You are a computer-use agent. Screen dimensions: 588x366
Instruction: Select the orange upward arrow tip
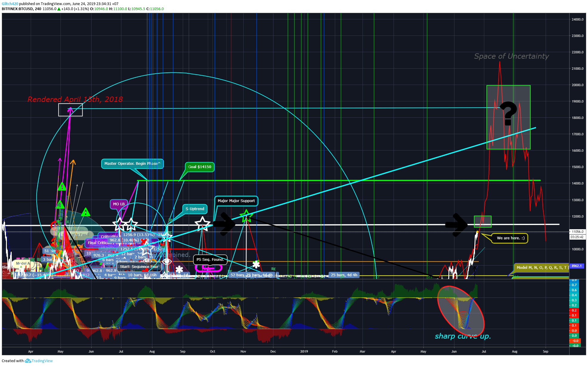click(x=73, y=162)
